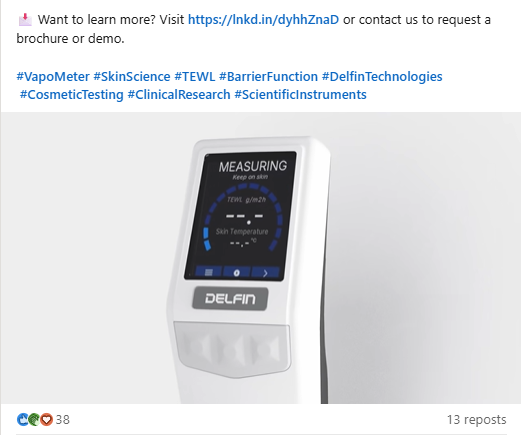The width and height of the screenshot is (521, 435).
Task: Click the device center info button
Action: coord(237,273)
